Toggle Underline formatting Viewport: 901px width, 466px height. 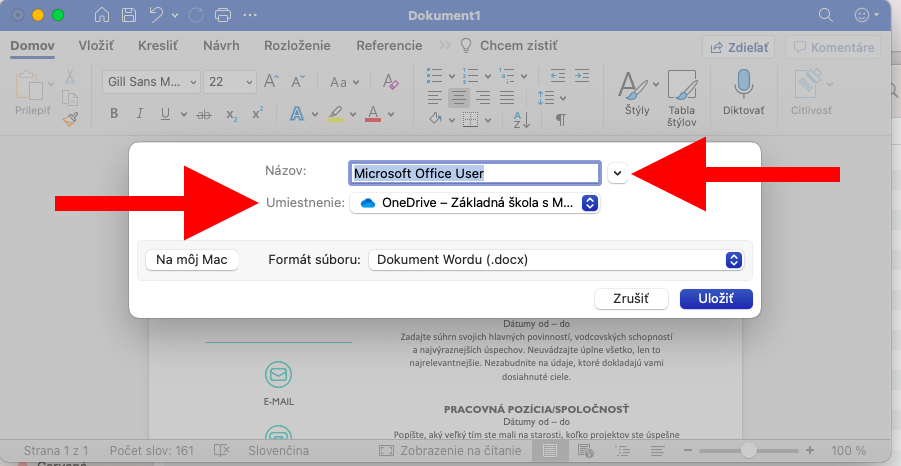(166, 114)
